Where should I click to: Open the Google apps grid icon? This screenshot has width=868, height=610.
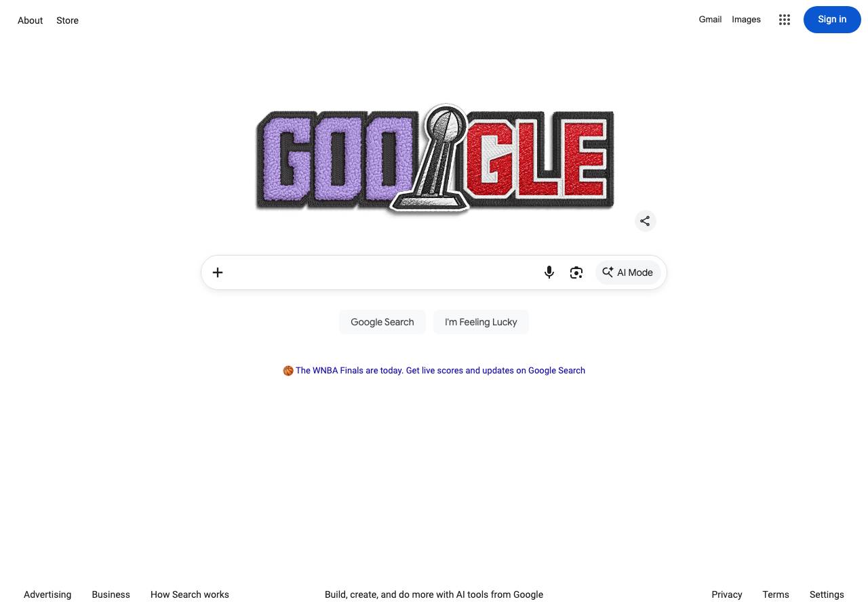785,20
